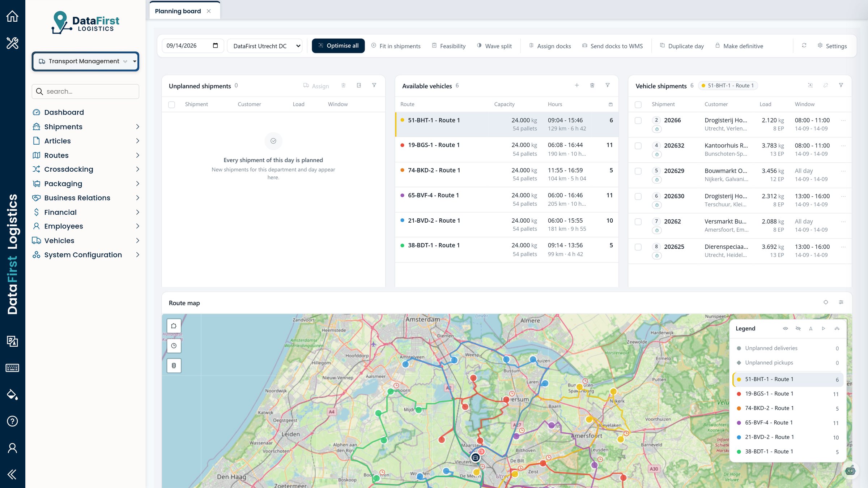This screenshot has width=868, height=488.
Task: Open the translate language icon in left rail
Action: tap(12, 341)
